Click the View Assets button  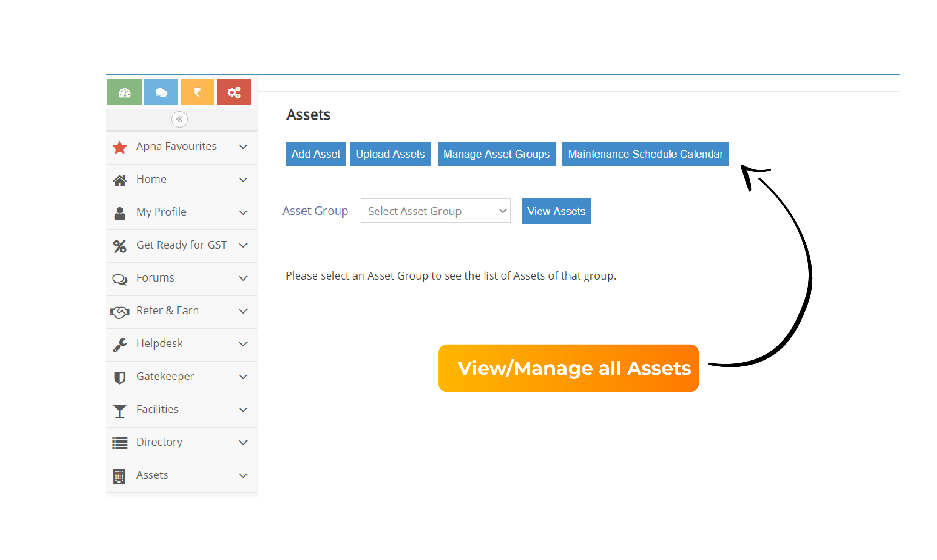point(556,211)
